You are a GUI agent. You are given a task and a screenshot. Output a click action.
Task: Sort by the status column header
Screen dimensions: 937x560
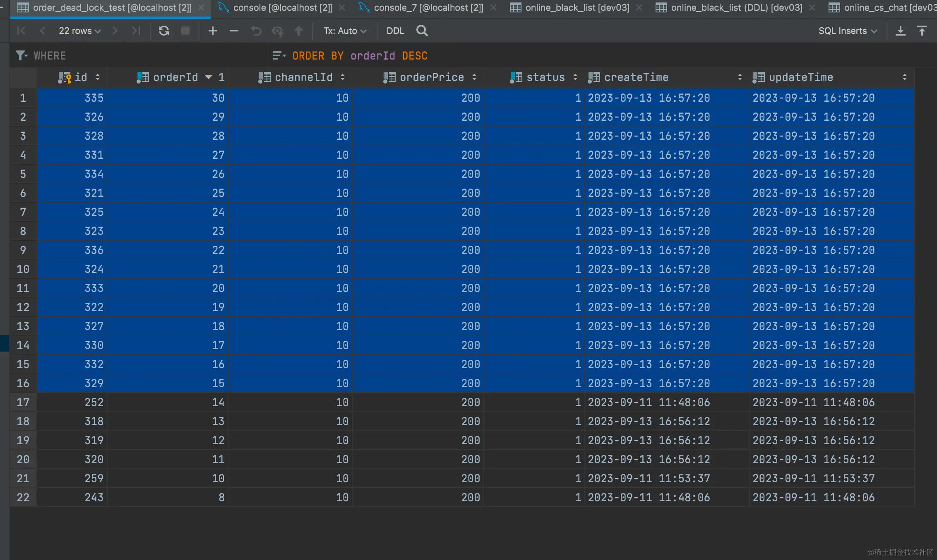(535, 77)
